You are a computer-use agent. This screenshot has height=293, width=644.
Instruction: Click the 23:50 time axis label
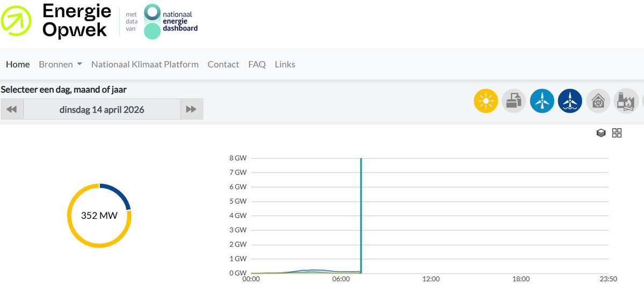pos(608,279)
